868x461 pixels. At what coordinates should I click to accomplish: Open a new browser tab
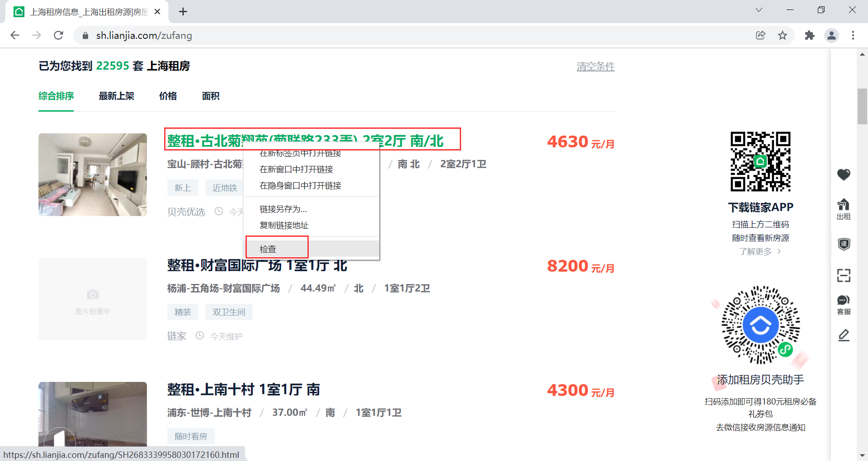tap(183, 12)
